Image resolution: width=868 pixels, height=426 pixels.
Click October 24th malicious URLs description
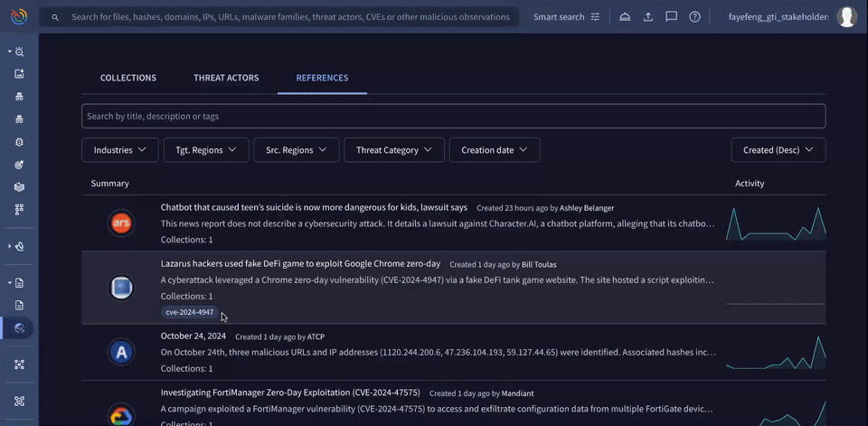(x=439, y=353)
